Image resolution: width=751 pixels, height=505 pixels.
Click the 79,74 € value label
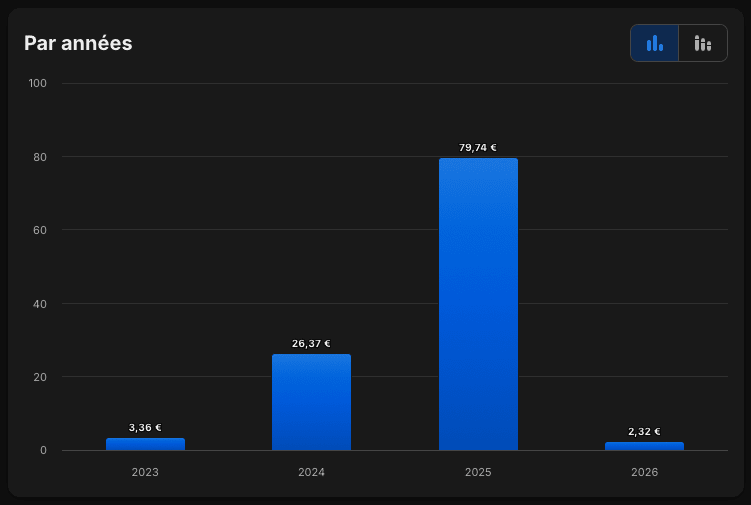(x=478, y=148)
